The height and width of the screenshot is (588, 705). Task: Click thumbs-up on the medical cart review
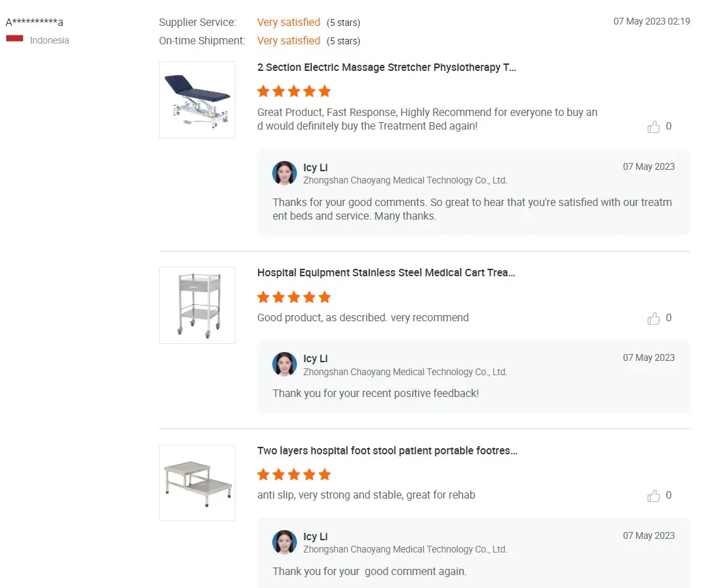tap(654, 319)
